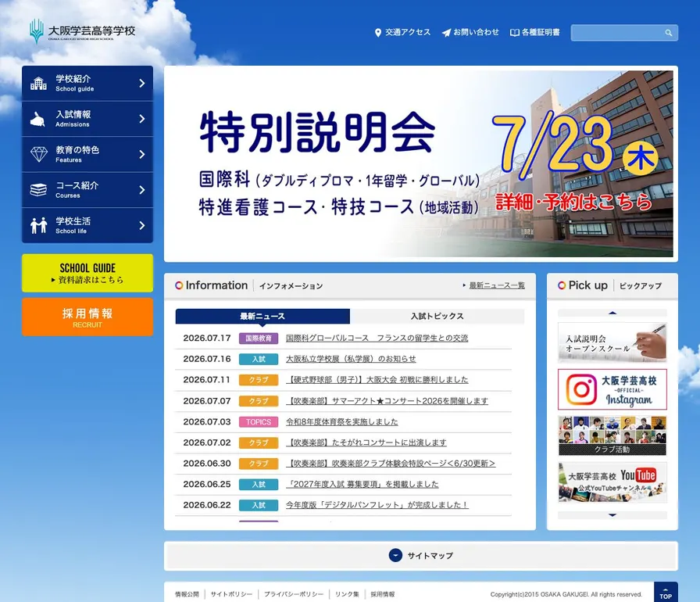Click the stacked books icon for コース紹介
Screen dimensions: 700x602
(x=38, y=190)
